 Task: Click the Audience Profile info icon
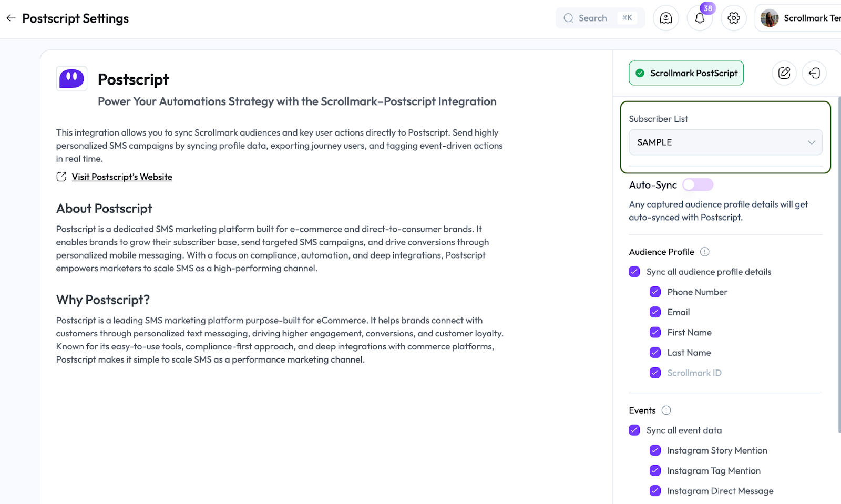click(705, 252)
